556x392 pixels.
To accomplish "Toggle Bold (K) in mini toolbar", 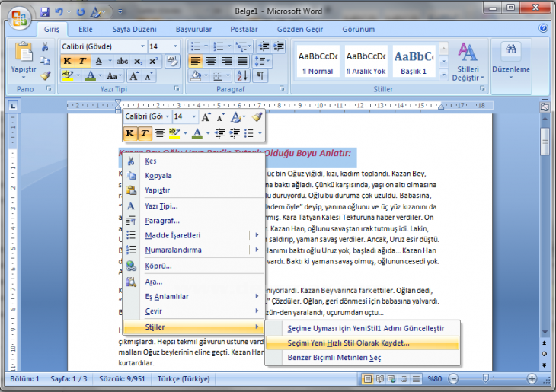I will click(130, 133).
